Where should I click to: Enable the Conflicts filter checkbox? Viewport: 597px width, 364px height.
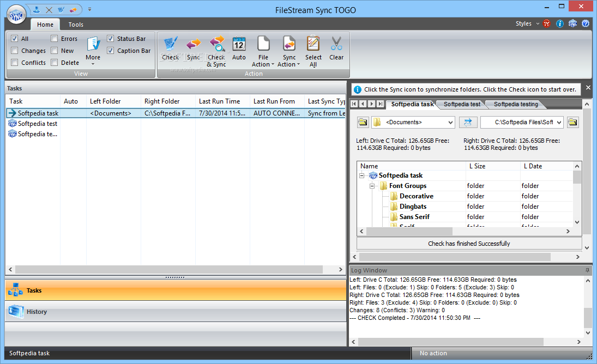pyautogui.click(x=15, y=62)
